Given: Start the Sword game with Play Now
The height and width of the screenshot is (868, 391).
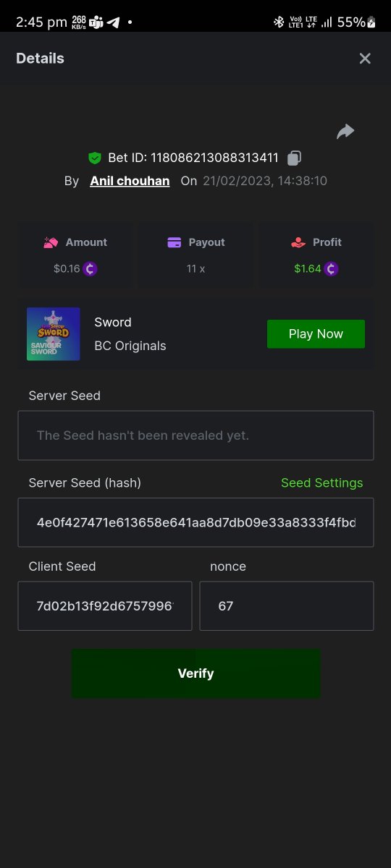Looking at the screenshot, I should coord(316,334).
